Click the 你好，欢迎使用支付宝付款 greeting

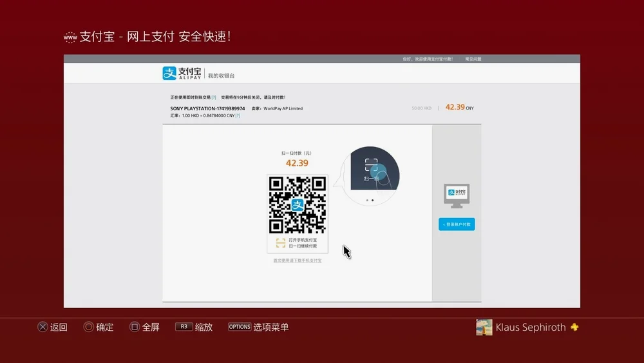pos(428,59)
